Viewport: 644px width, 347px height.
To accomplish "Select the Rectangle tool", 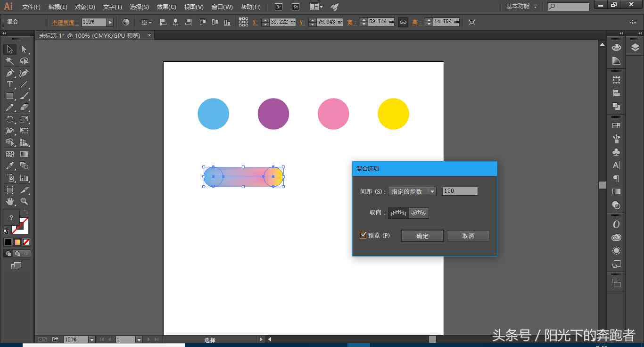I will tap(10, 96).
